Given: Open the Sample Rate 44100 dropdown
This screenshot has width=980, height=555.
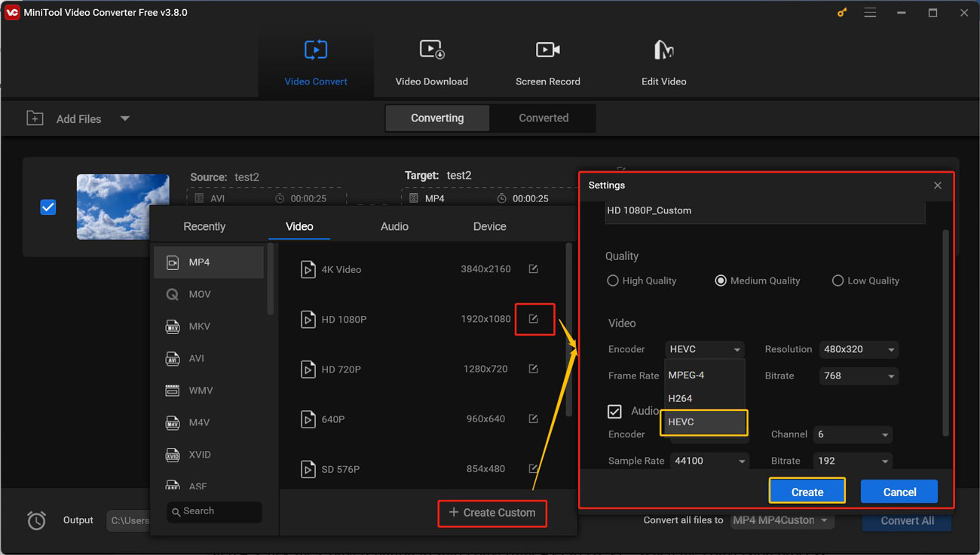Looking at the screenshot, I should [x=710, y=461].
